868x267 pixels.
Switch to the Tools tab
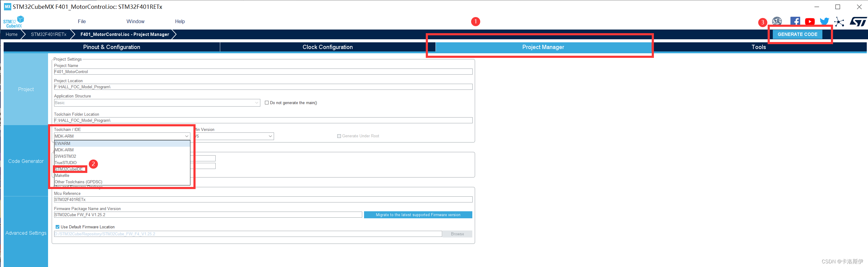[759, 47]
